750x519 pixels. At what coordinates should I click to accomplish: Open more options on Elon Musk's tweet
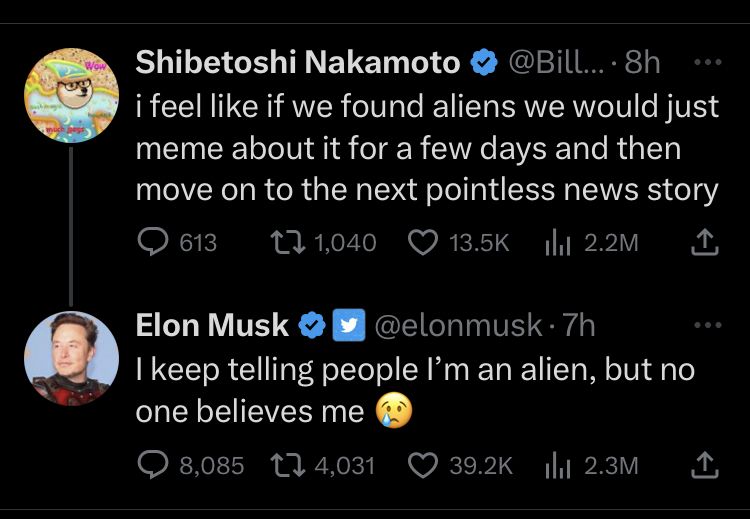(x=708, y=325)
